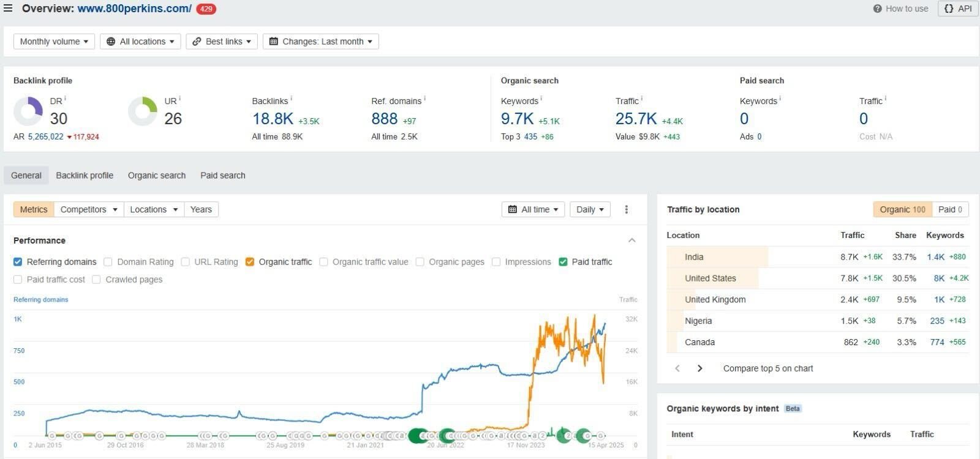Collapse the Performance section chevron
The width and height of the screenshot is (980, 459).
[631, 241]
